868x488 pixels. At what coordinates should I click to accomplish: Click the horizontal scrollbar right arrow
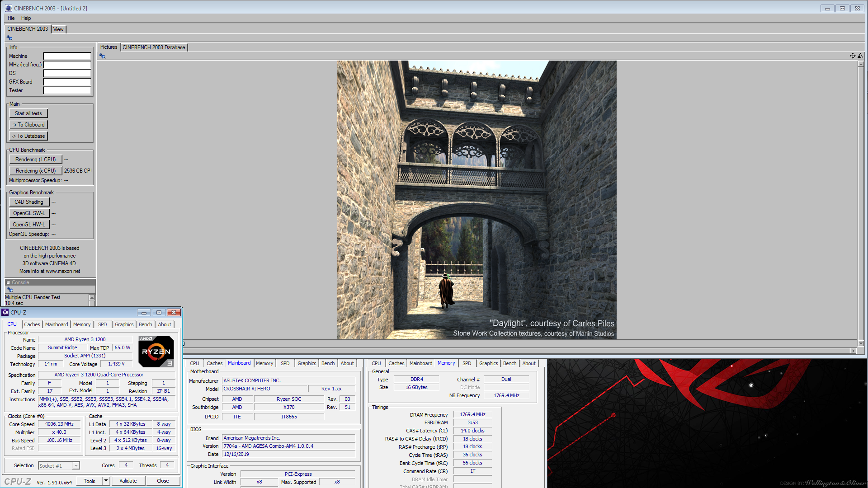(x=854, y=351)
